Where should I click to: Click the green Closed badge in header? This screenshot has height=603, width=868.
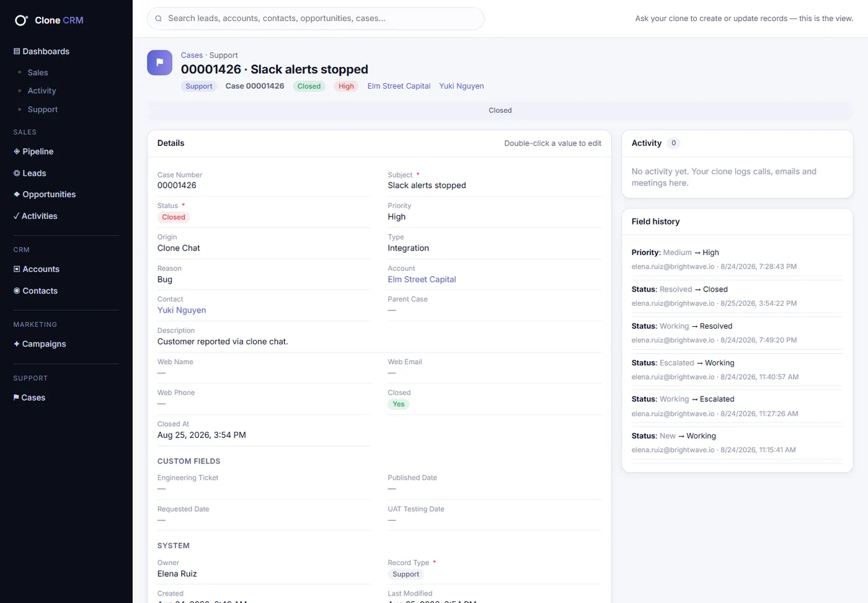(309, 86)
